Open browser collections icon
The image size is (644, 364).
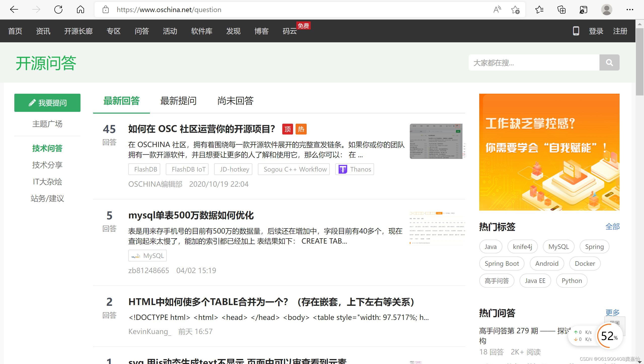click(561, 10)
